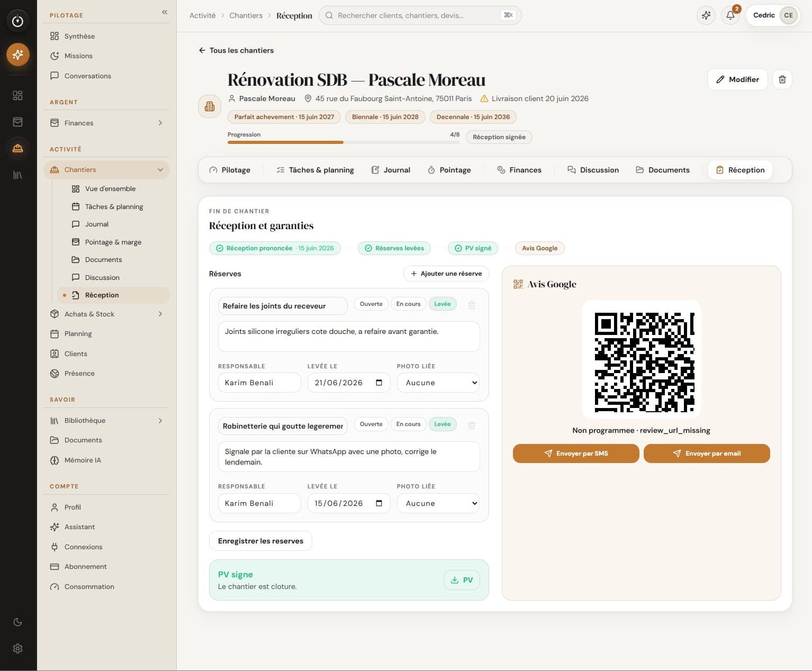Open the library books icon in the rail
The height and width of the screenshot is (671, 812).
coord(18,175)
